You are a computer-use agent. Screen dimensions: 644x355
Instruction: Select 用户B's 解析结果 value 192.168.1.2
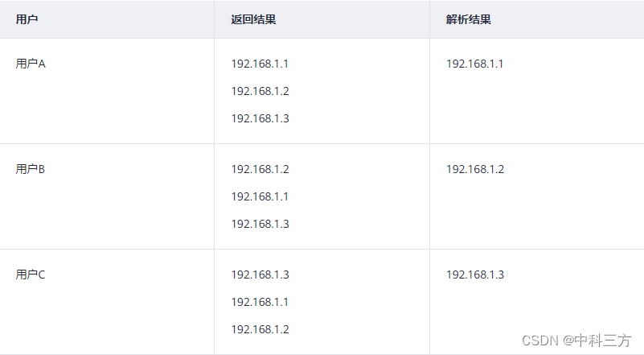[x=475, y=169]
